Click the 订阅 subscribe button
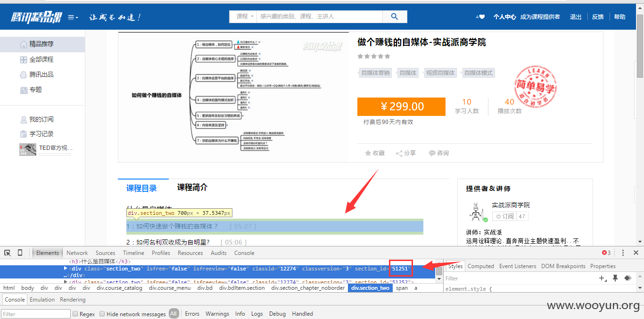This screenshot has width=644, height=319. coord(504,216)
